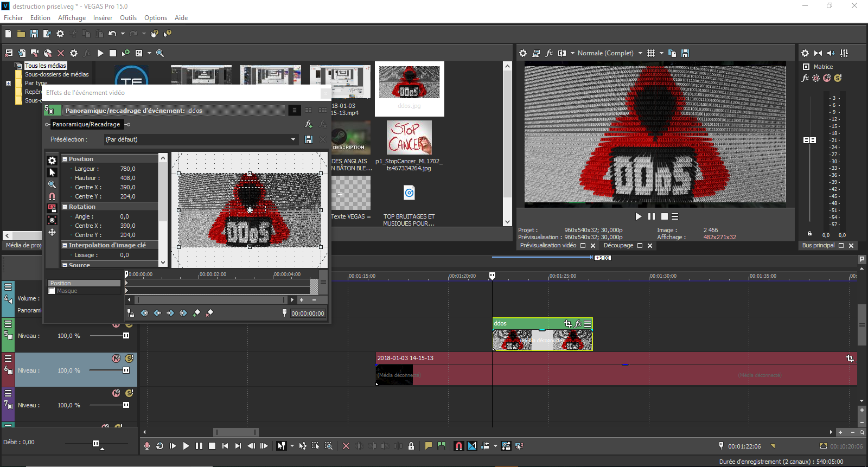Solo track 6 with the S button
This screenshot has width=868, height=467.
click(129, 359)
